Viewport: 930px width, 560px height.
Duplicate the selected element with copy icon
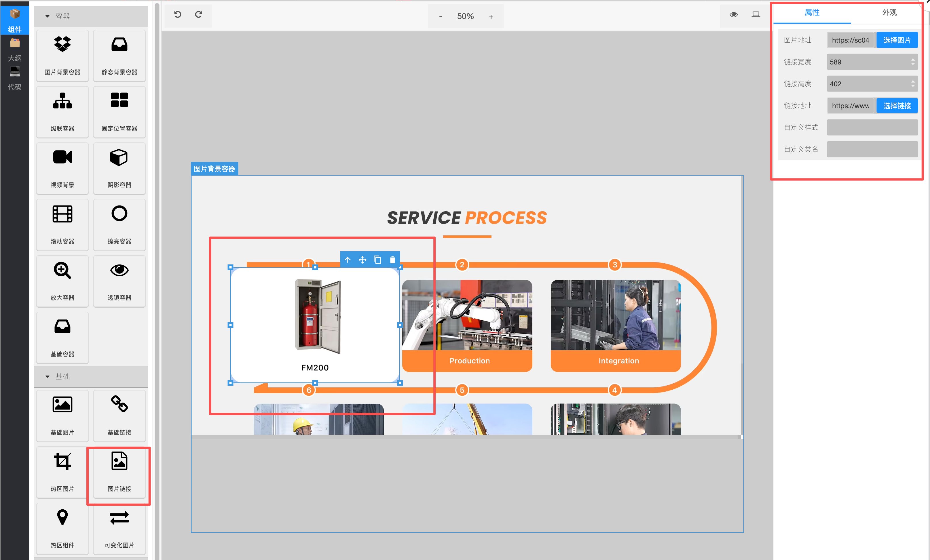click(x=377, y=260)
